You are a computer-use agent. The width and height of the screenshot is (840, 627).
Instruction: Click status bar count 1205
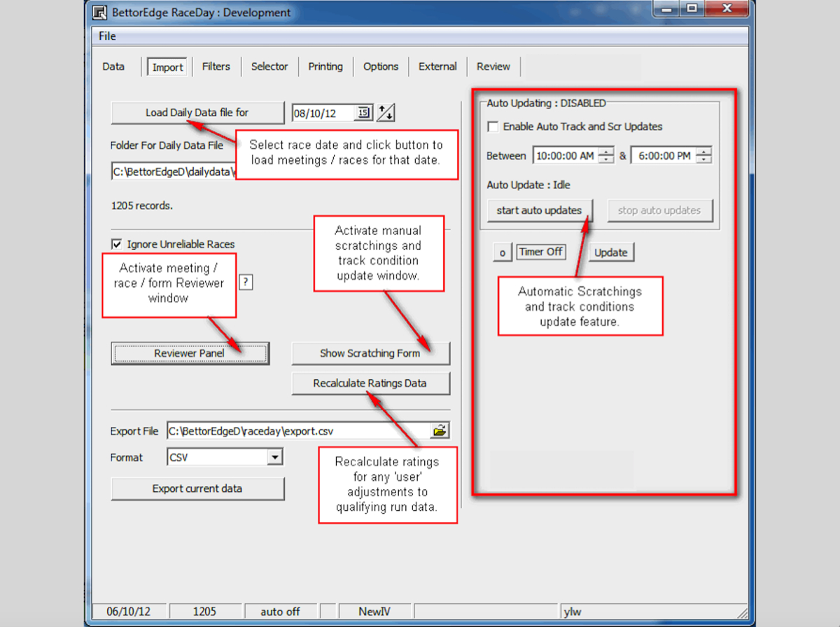click(204, 612)
